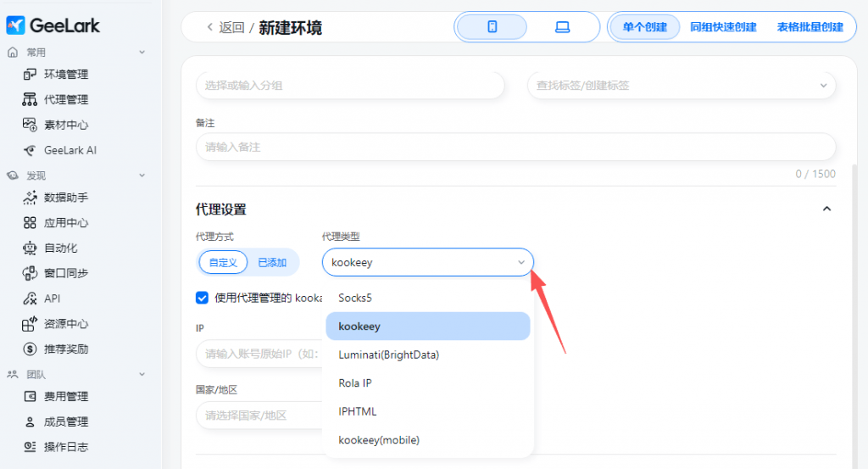Switch to the mobile phone environment type
Image resolution: width=868 pixels, height=469 pixels.
pyautogui.click(x=492, y=27)
